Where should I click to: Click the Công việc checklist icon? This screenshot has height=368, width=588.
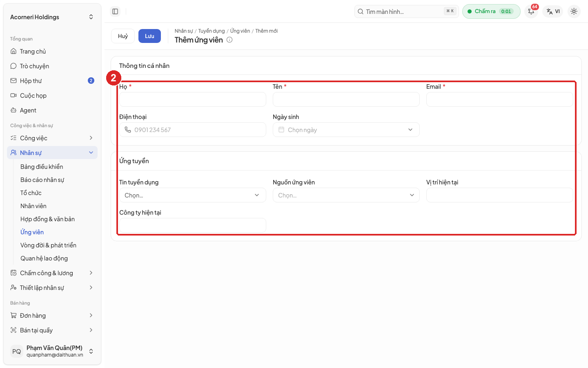tap(13, 138)
